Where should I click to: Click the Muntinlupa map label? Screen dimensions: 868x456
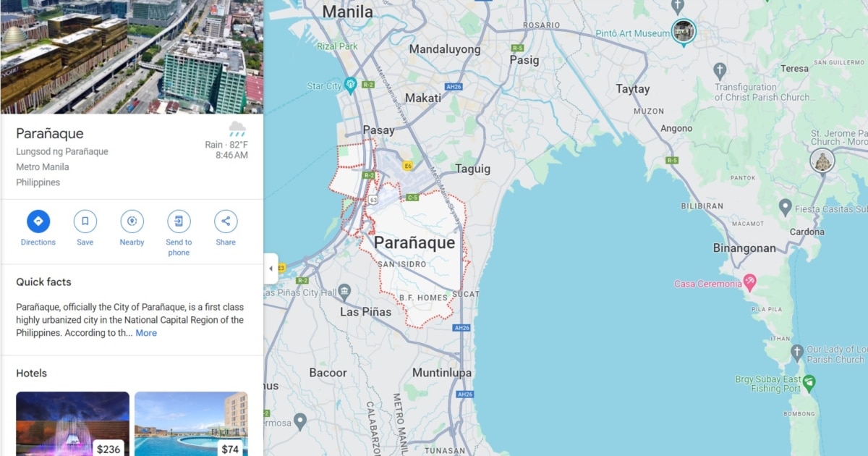point(442,373)
